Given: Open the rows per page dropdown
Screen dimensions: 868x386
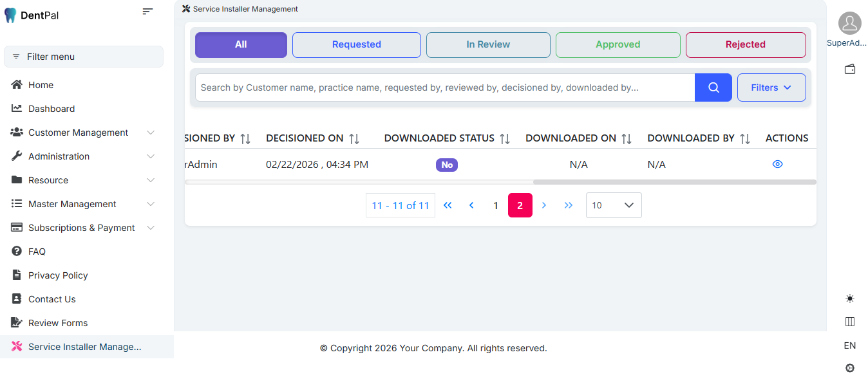Looking at the screenshot, I should [613, 205].
